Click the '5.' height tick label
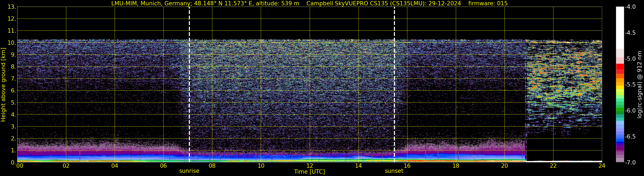 click(x=13, y=103)
